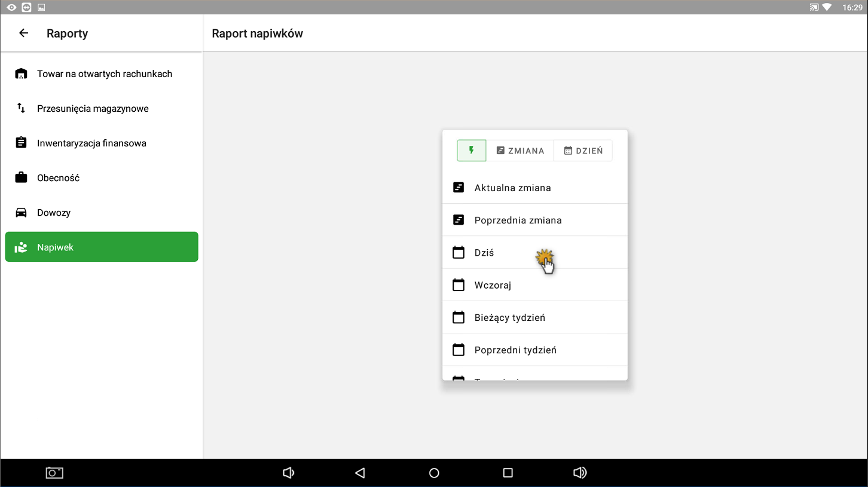868x487 pixels.
Task: Click the Inwentaryzacja finansowa clipboard icon
Action: tap(21, 143)
